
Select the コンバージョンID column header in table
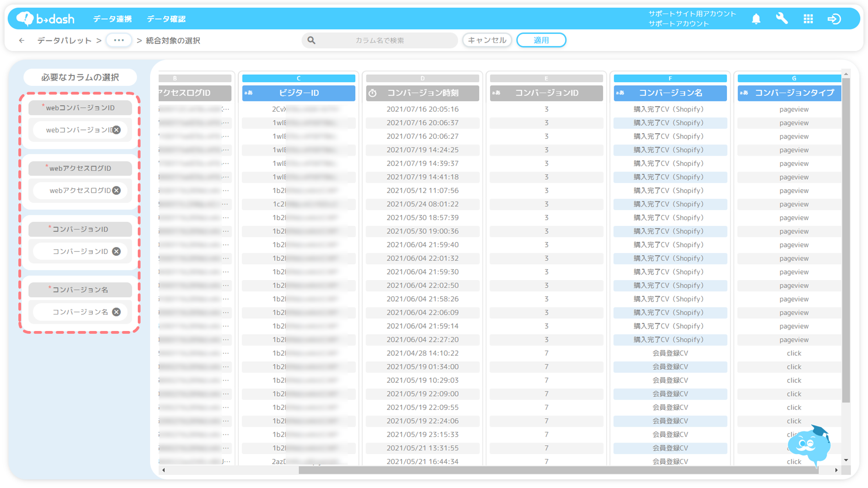546,93
